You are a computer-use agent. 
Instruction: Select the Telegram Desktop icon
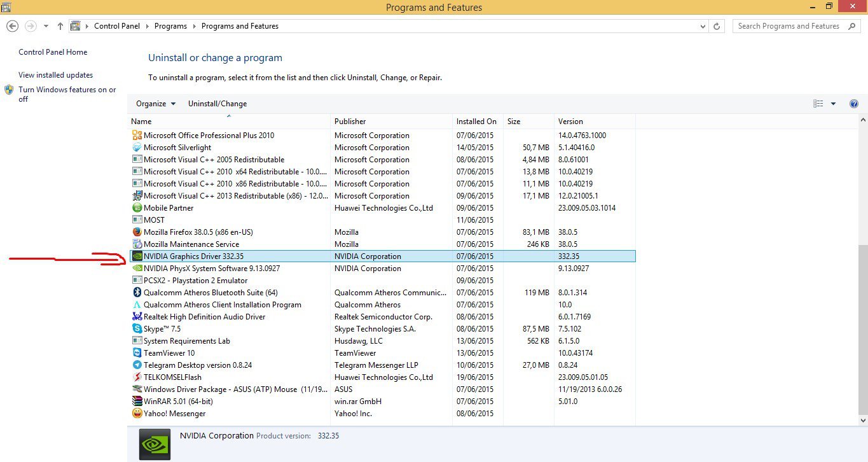[x=137, y=365]
